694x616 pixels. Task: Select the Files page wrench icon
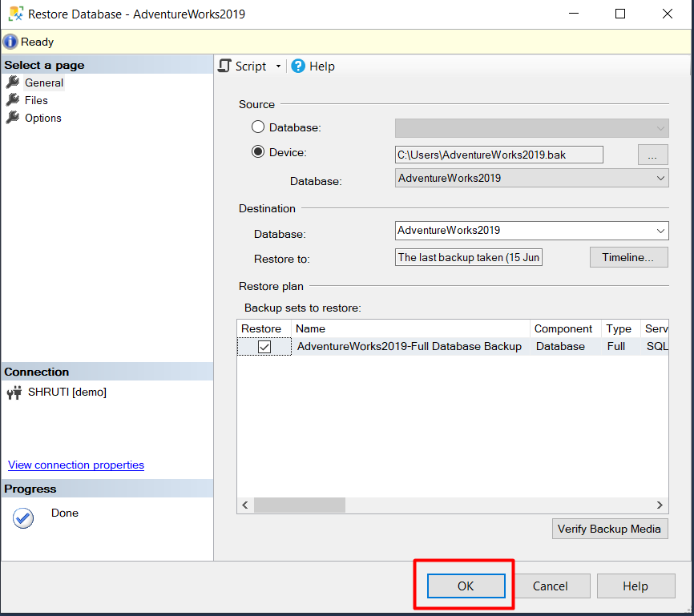[x=14, y=100]
